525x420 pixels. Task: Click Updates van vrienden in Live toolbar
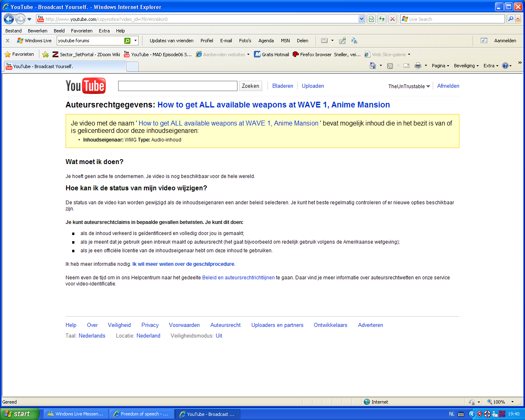171,41
